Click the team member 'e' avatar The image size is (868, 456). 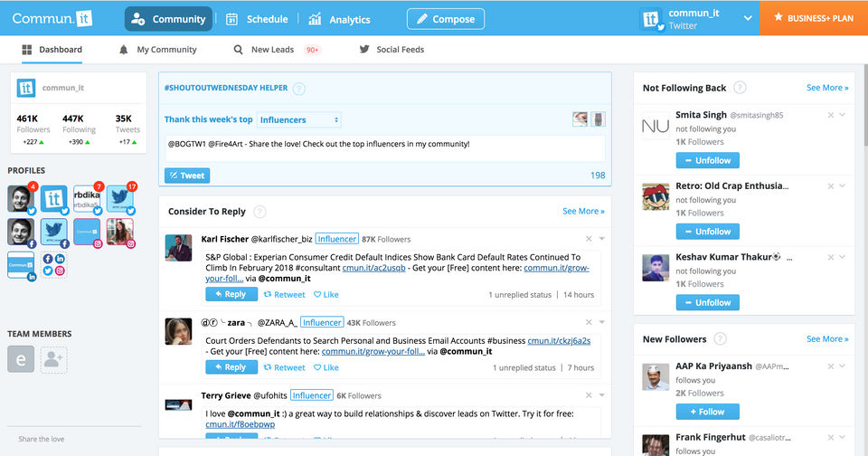tap(21, 359)
